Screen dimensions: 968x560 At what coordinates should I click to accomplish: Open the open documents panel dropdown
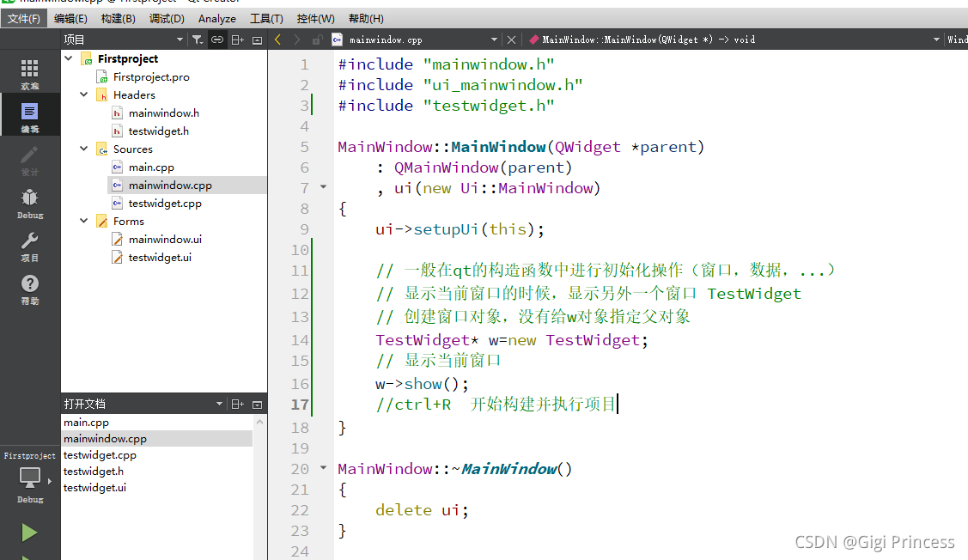pos(219,404)
